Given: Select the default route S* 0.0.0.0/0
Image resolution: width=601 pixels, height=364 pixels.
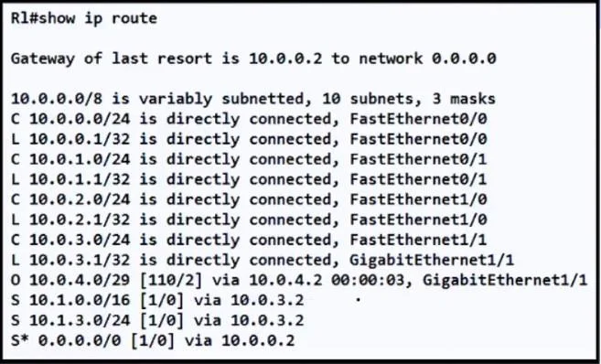Looking at the screenshot, I should pyautogui.click(x=153, y=340).
